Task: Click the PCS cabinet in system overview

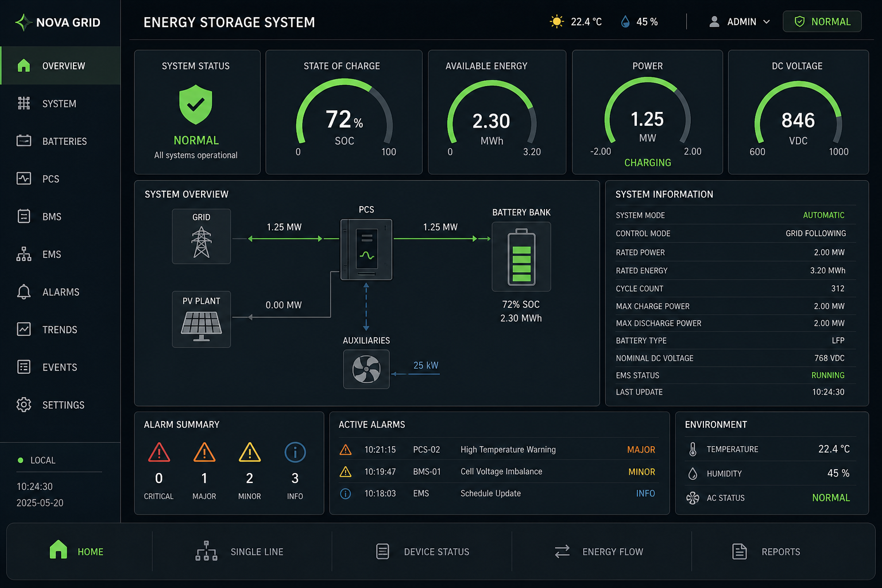Action: (366, 249)
